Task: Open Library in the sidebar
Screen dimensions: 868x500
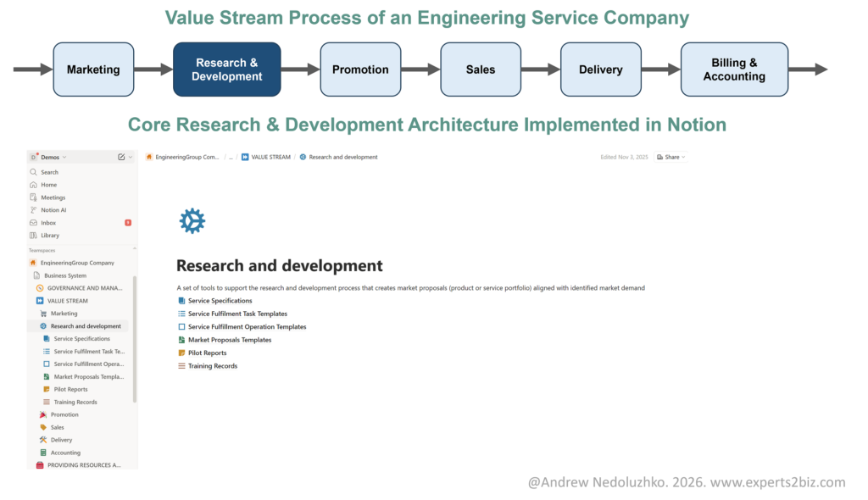Action: 50,236
